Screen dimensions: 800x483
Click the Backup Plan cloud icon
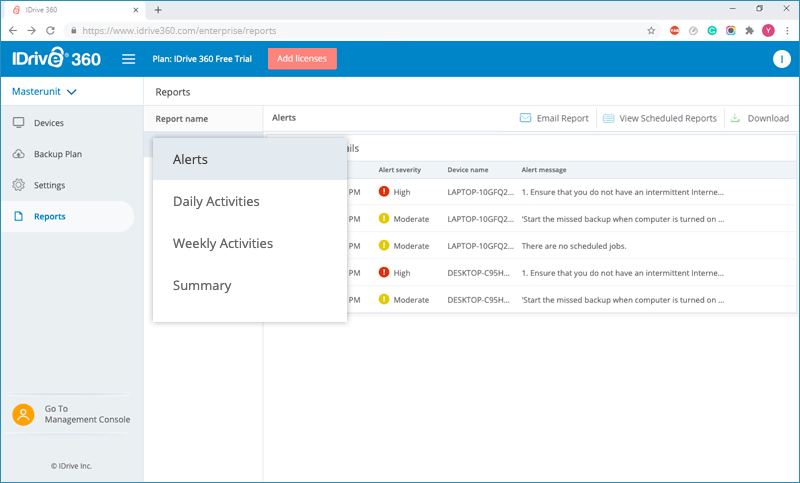(x=19, y=154)
